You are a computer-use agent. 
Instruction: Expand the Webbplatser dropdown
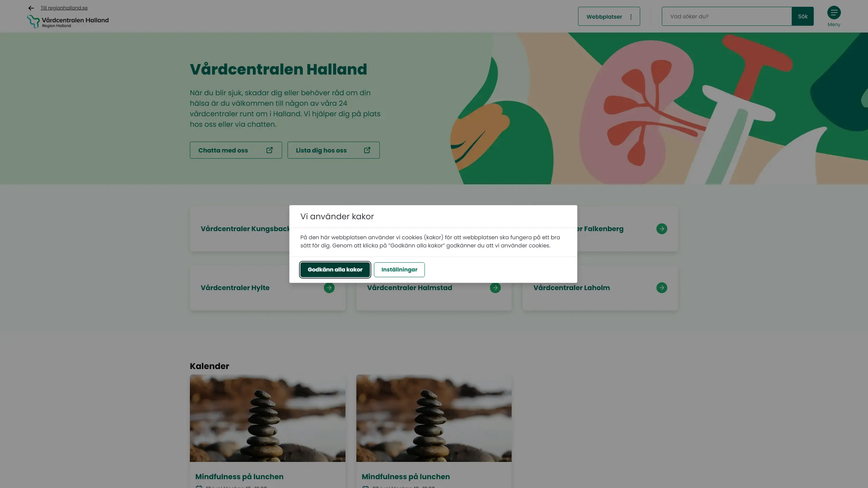coord(609,16)
